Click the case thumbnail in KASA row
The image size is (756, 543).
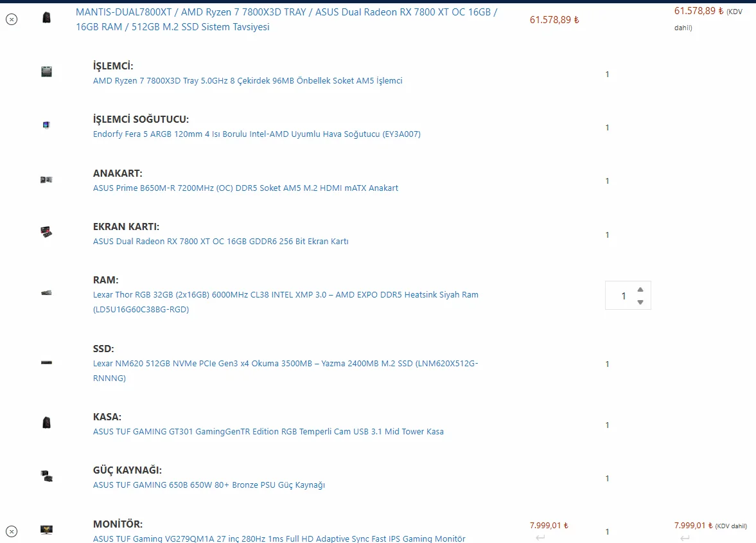pyautogui.click(x=46, y=423)
